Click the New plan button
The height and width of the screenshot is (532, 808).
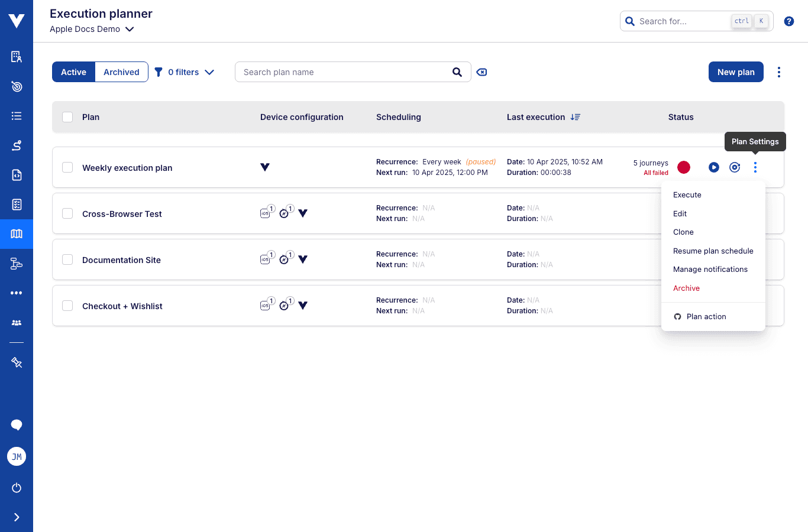point(736,72)
